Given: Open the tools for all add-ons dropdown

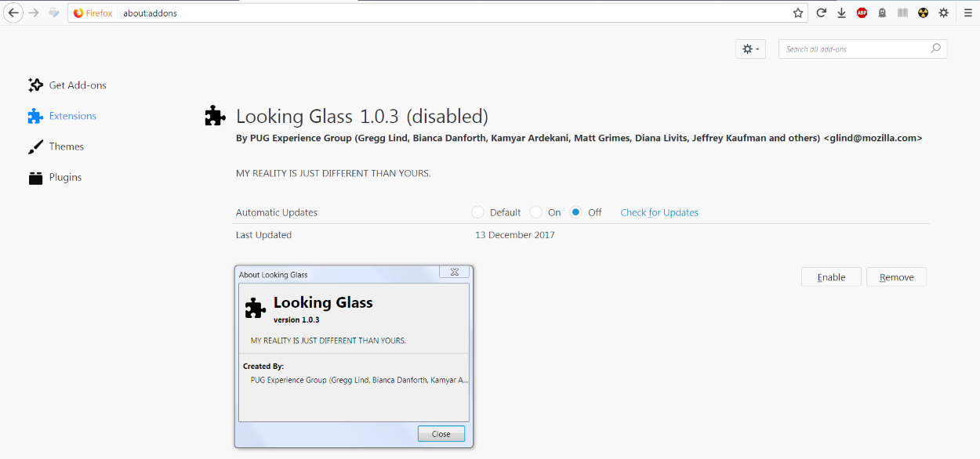Looking at the screenshot, I should pyautogui.click(x=750, y=49).
